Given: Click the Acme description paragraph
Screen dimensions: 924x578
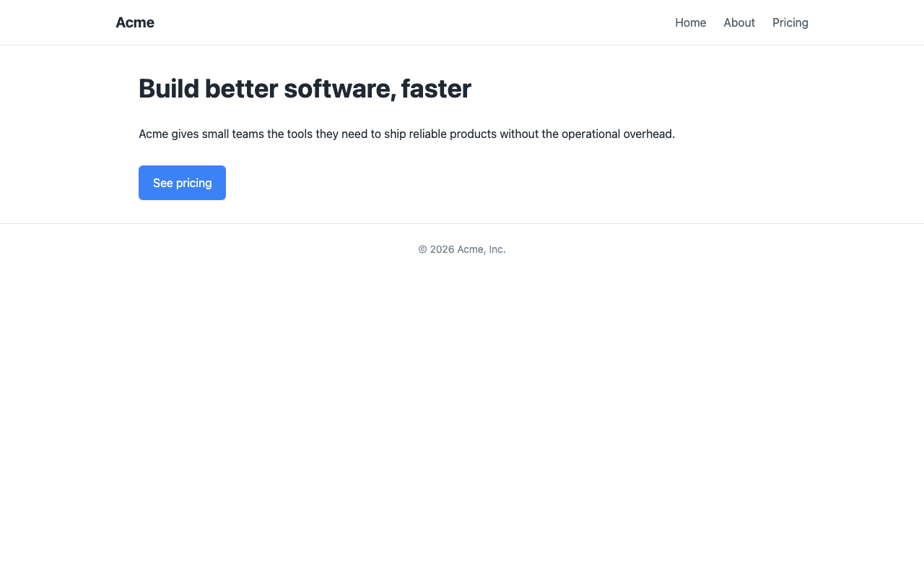Looking at the screenshot, I should pyautogui.click(x=406, y=134).
